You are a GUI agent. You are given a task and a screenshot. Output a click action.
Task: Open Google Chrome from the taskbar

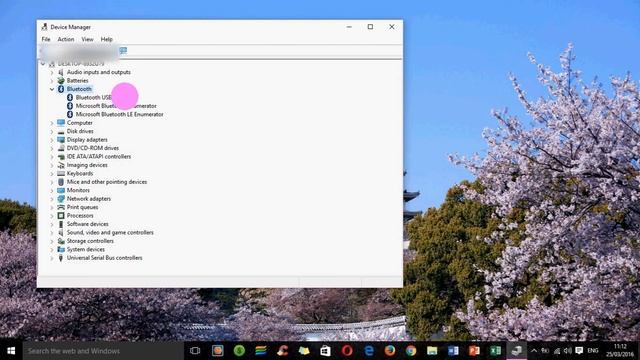[411, 351]
